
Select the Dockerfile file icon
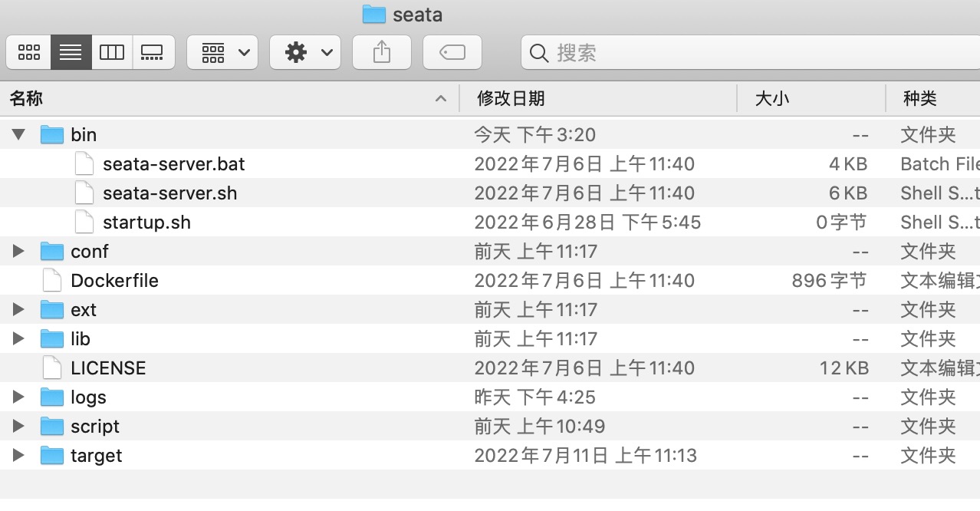tap(51, 281)
